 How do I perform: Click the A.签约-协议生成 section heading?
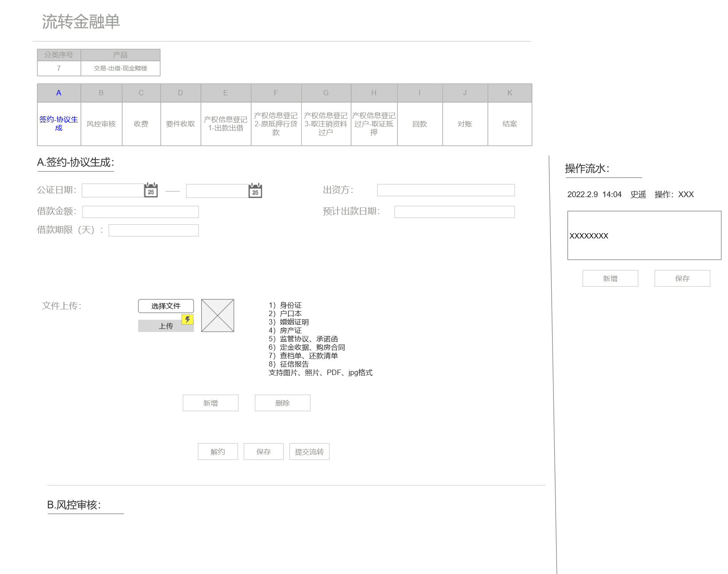point(76,162)
